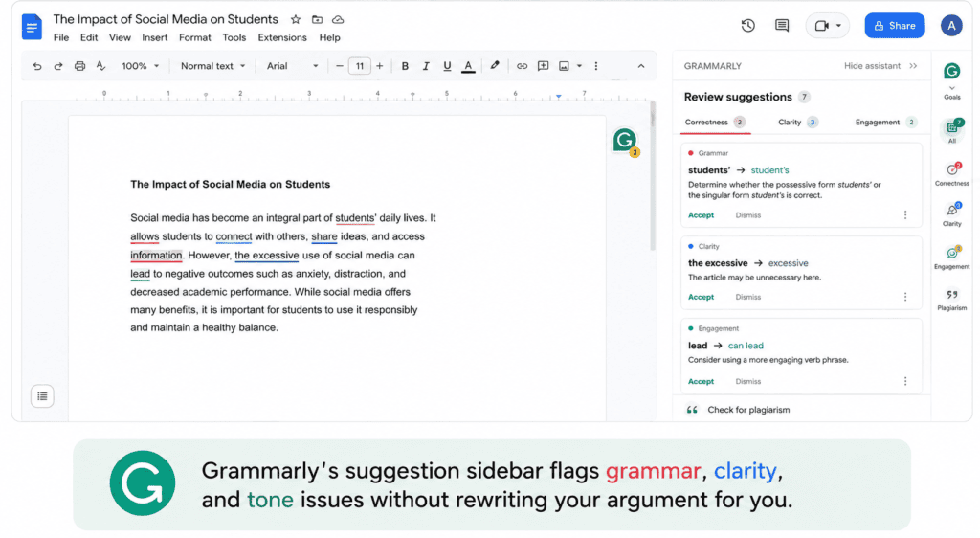Go to the Google Docs home icon
Image resolution: width=980 pixels, height=538 pixels.
(32, 27)
